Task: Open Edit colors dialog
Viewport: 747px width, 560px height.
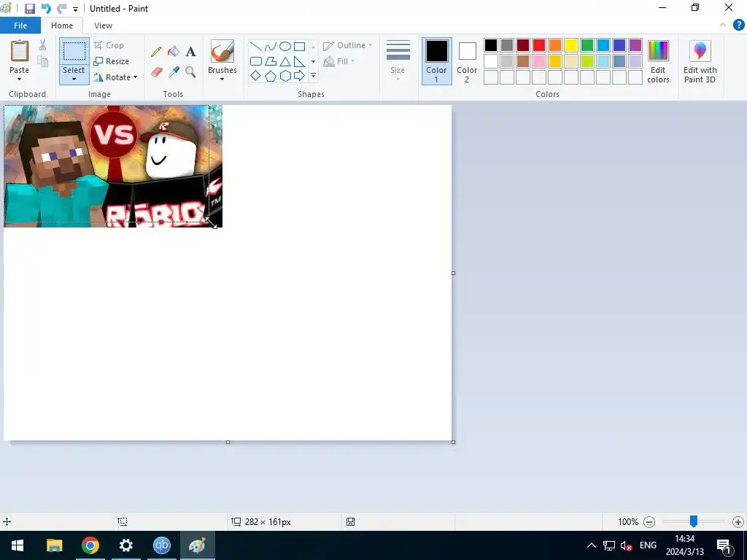Action: tap(659, 61)
